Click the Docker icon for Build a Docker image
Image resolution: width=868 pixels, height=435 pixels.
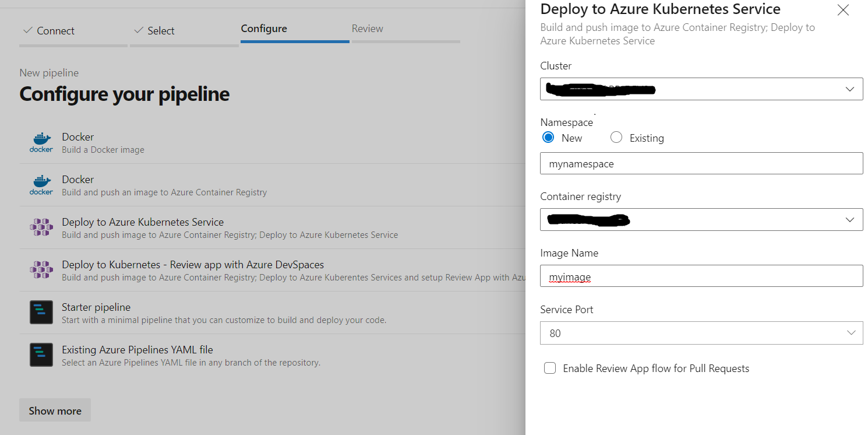point(41,142)
